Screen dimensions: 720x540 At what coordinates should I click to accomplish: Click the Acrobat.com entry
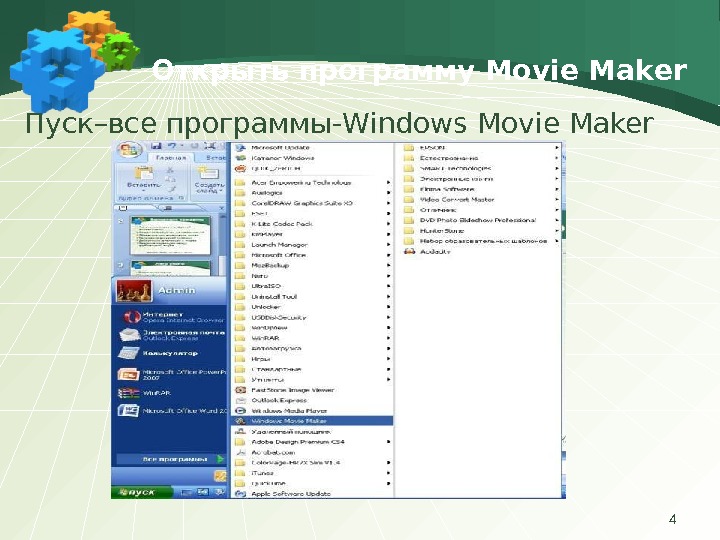click(x=312, y=452)
